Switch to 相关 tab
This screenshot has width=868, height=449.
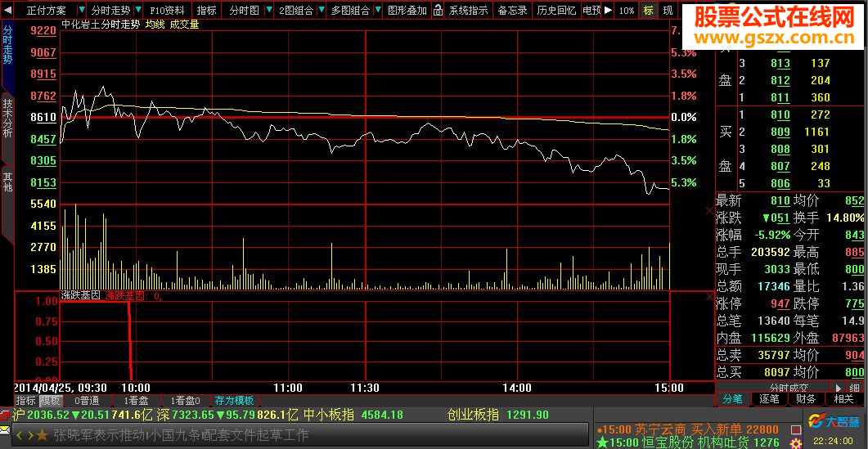pos(843,399)
